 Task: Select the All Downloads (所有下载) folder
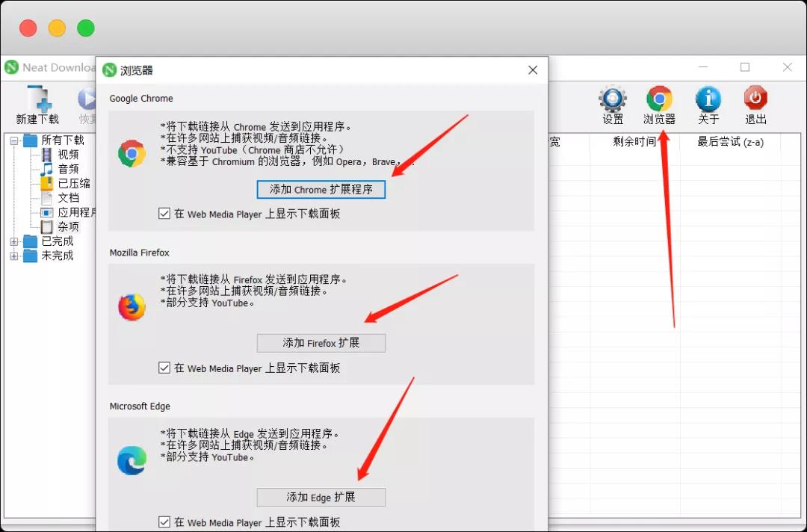click(62, 140)
